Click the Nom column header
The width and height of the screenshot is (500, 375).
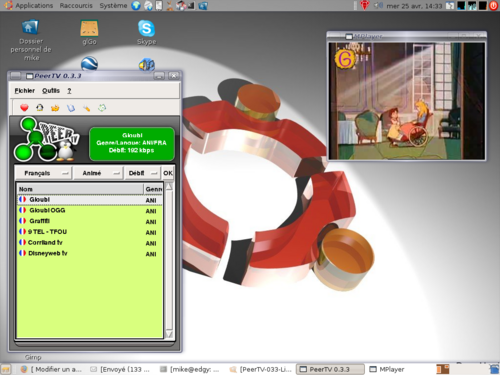(x=80, y=189)
